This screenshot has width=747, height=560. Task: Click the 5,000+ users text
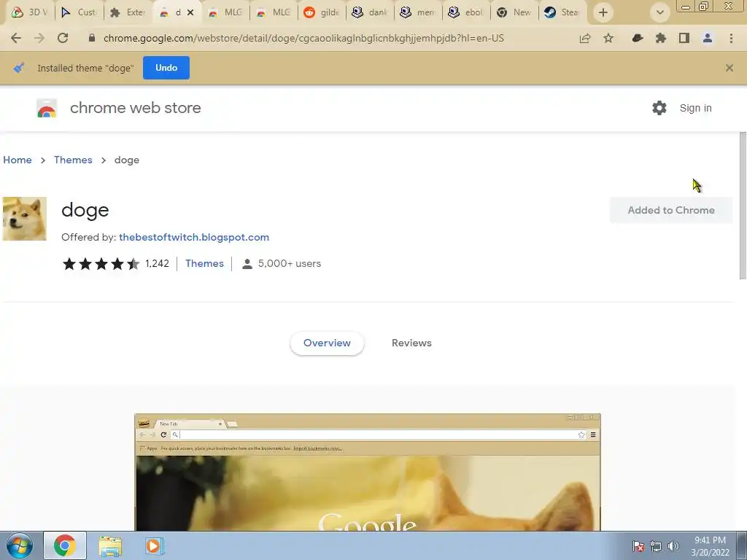(x=289, y=263)
